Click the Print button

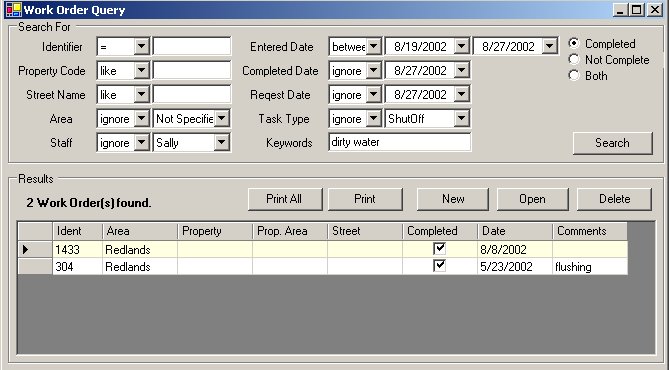tap(365, 199)
